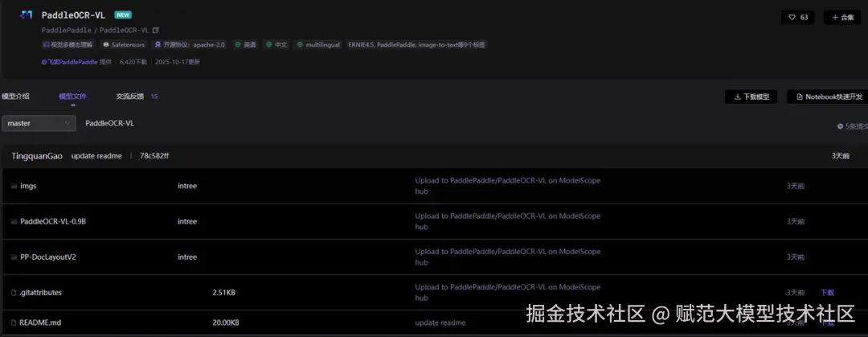Image resolution: width=868 pixels, height=337 pixels.
Task: Click the ModelScope model logo icon
Action: pos(26,15)
